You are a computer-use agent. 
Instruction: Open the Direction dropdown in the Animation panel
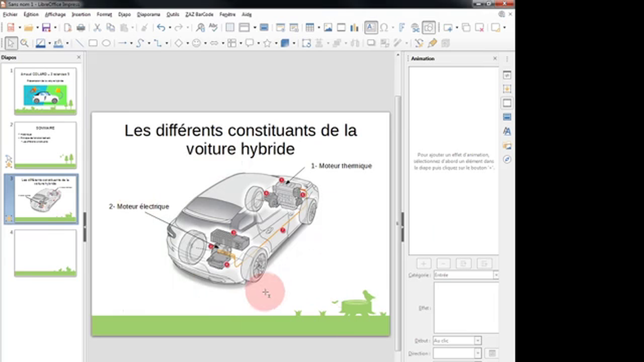[x=477, y=352]
